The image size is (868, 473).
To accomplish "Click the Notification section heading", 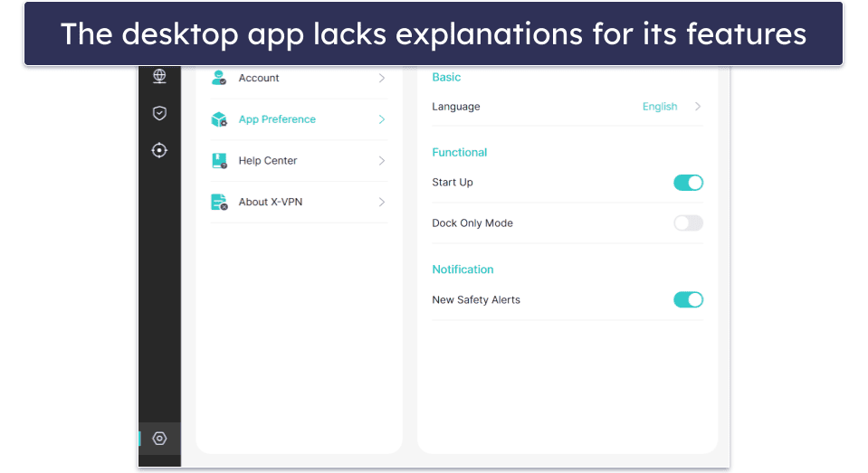I will 463,270.
